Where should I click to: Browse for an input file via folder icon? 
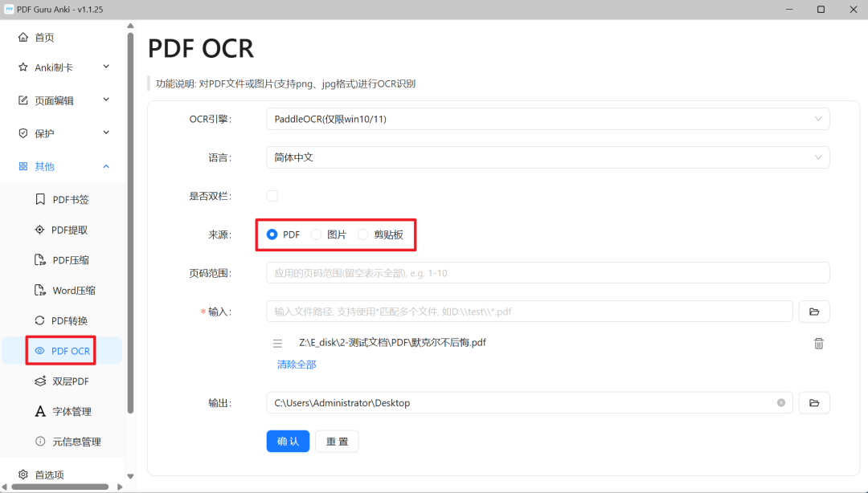tap(813, 312)
